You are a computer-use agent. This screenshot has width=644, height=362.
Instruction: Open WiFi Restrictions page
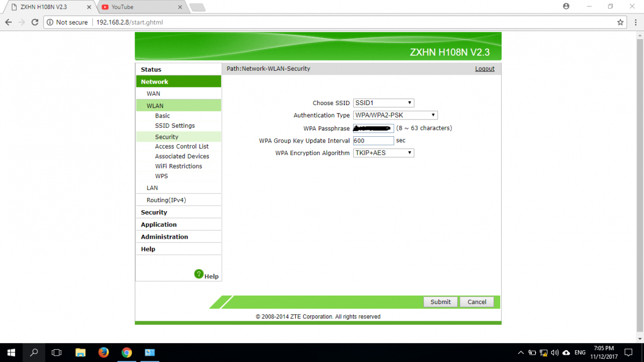pos(179,166)
